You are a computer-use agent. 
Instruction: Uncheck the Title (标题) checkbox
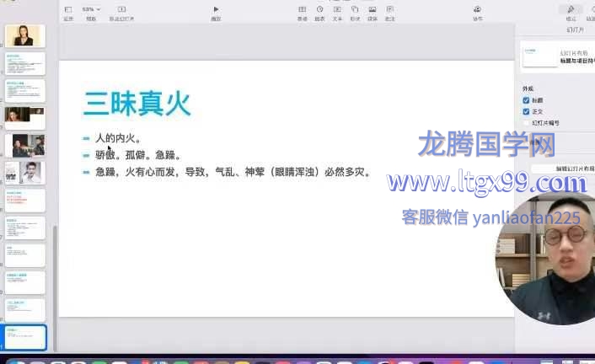tap(527, 100)
